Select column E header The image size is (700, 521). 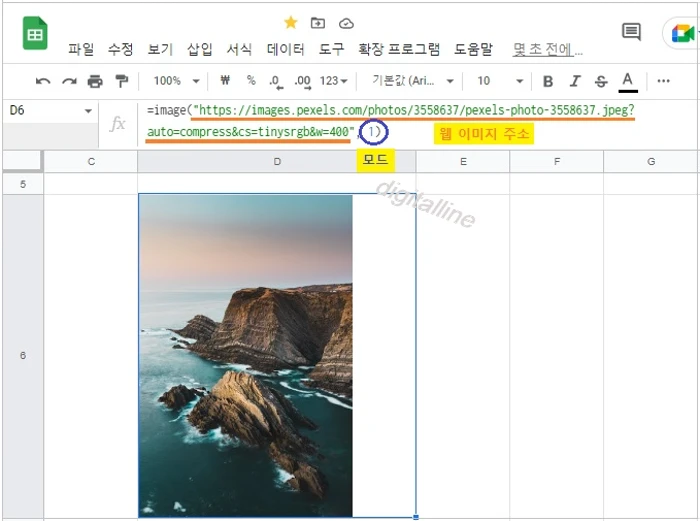[463, 162]
